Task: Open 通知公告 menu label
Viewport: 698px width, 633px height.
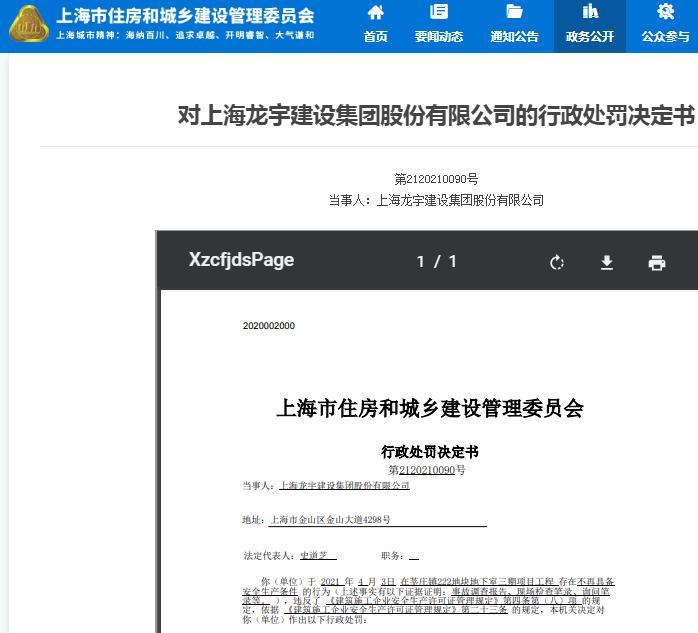Action: click(514, 37)
